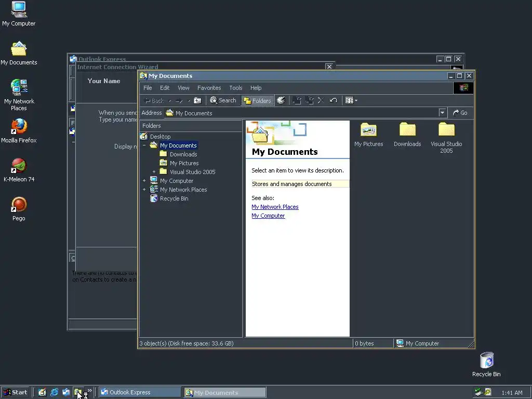Open the Tools menu
This screenshot has width=532, height=399.
235,88
